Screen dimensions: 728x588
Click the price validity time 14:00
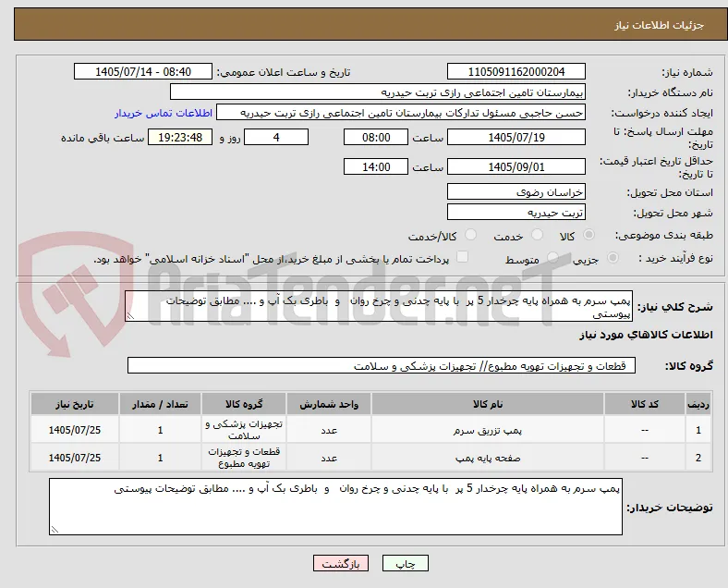pyautogui.click(x=376, y=166)
